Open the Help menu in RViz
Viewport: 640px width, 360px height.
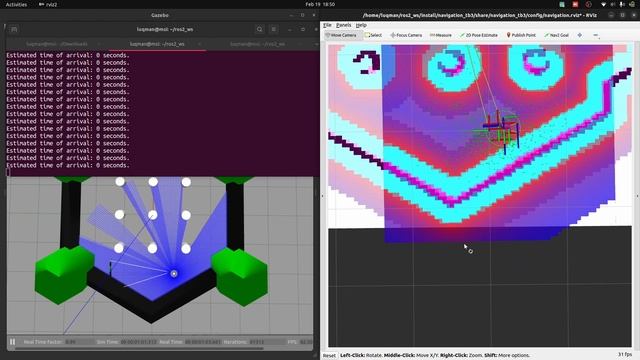(x=361, y=25)
